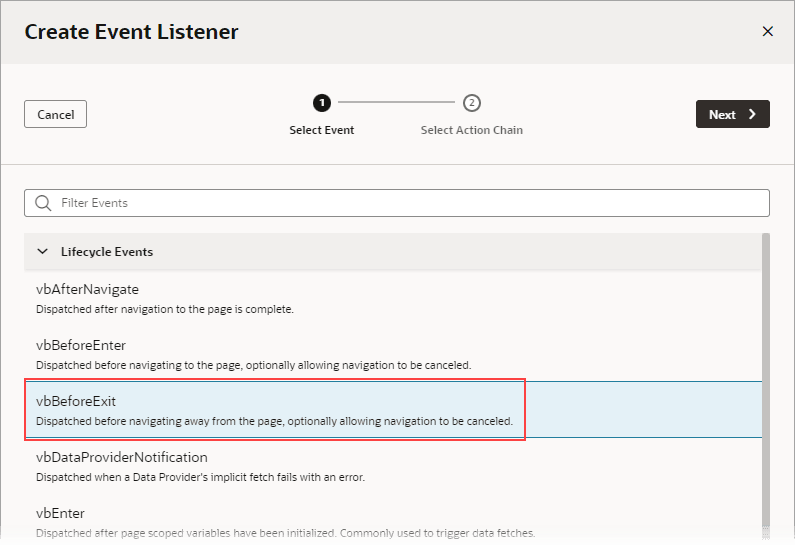
Task: Select the Select Action Chain step label
Action: point(472,130)
